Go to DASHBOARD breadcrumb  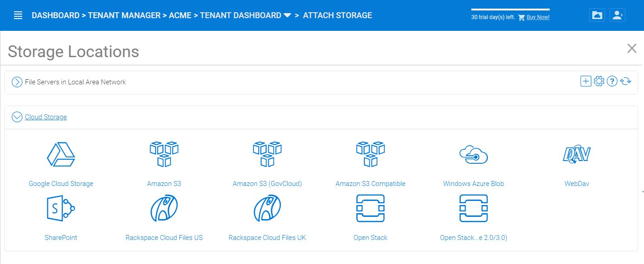(x=55, y=15)
